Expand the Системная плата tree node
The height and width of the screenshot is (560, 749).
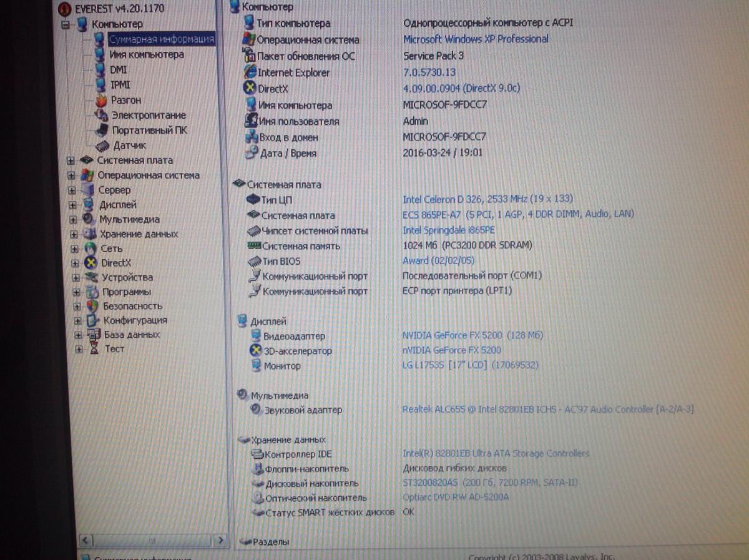pos(71,160)
